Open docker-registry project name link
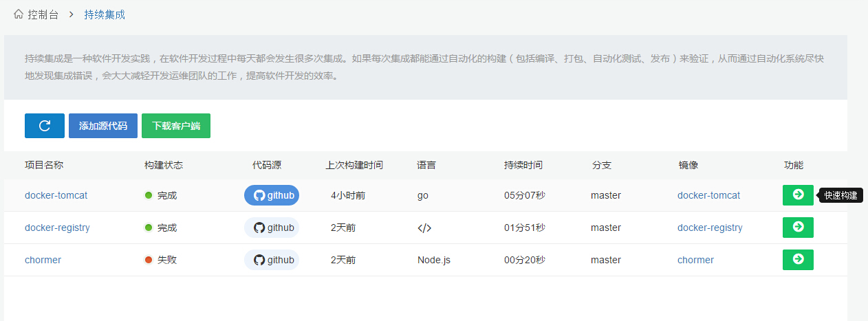 tap(57, 228)
